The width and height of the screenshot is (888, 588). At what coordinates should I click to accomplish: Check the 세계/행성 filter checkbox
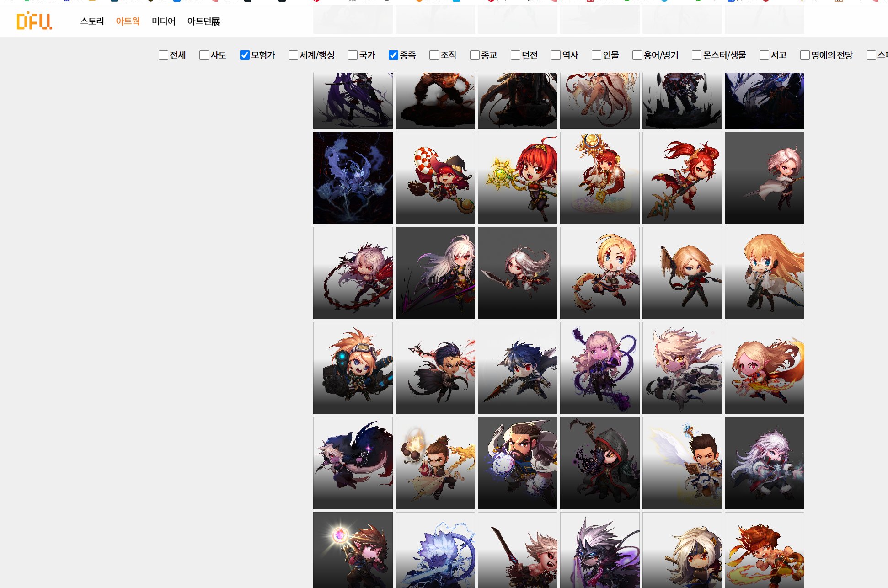293,55
